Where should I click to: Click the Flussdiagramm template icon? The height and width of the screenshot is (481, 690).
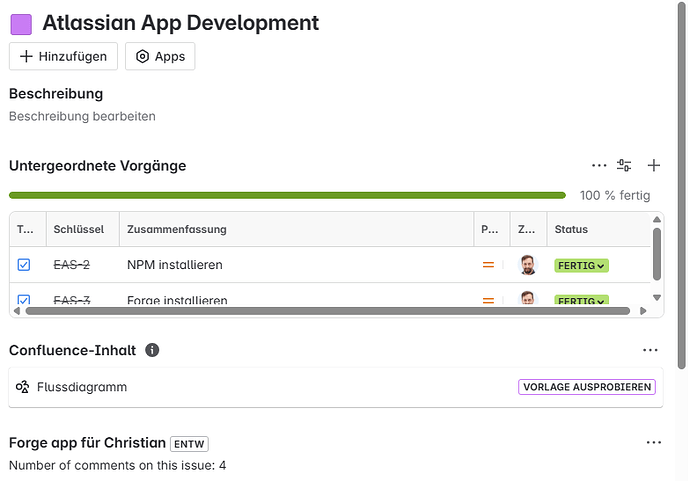(22, 387)
